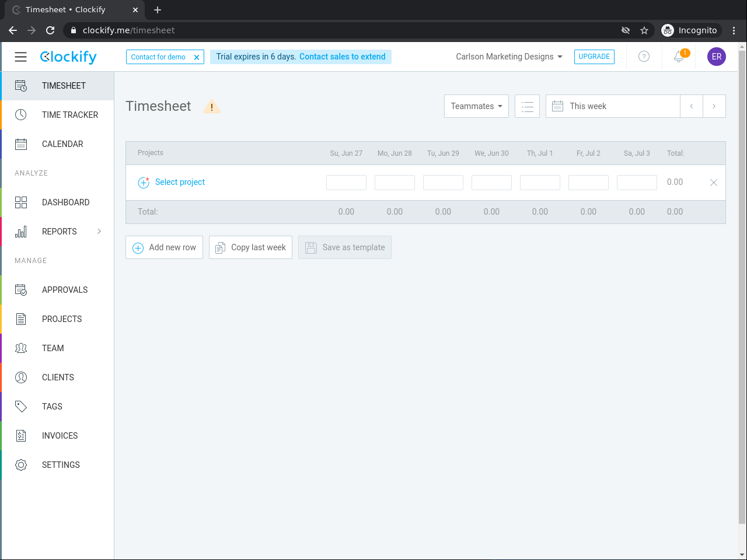The width and height of the screenshot is (747, 560).
Task: Click the We, Jun 30 time field
Action: pyautogui.click(x=491, y=183)
